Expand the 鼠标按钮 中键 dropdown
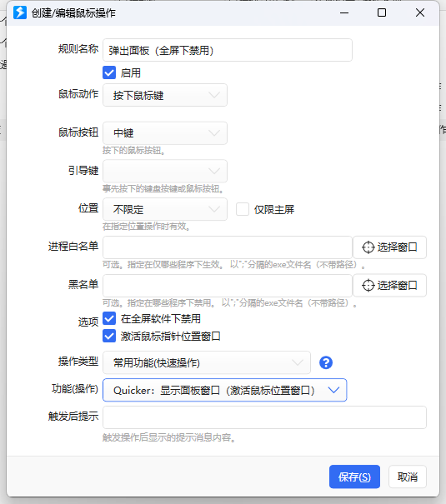446x504 pixels. point(165,133)
